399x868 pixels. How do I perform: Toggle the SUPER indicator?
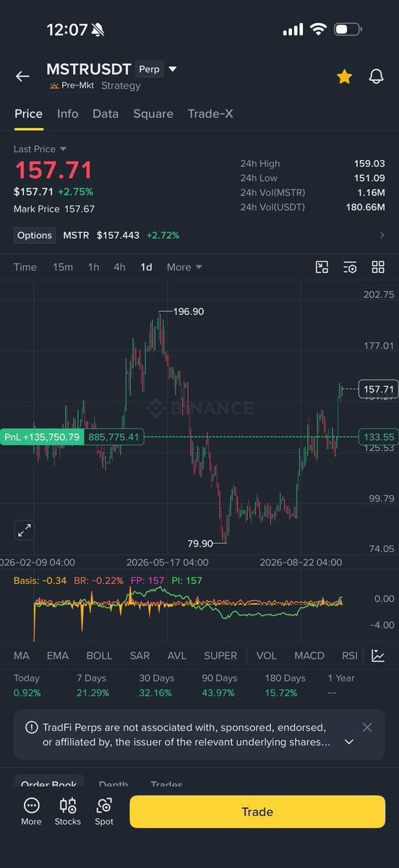click(220, 655)
